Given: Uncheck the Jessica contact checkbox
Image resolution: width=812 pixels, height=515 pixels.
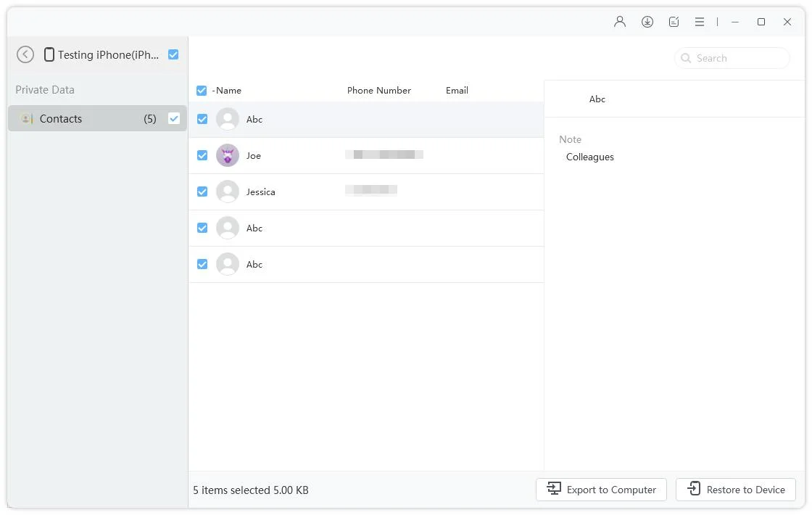Looking at the screenshot, I should click(x=202, y=191).
